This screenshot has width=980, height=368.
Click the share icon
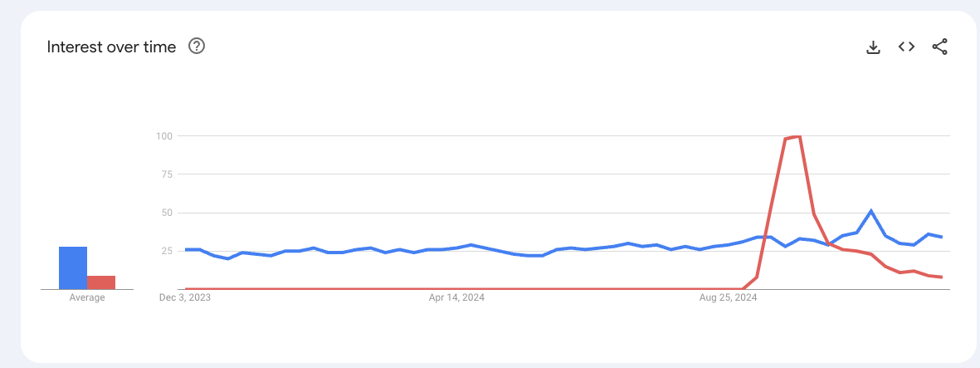pyautogui.click(x=939, y=47)
